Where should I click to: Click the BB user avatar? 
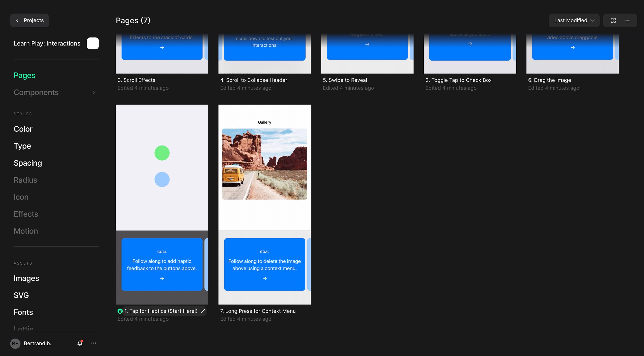tap(15, 343)
